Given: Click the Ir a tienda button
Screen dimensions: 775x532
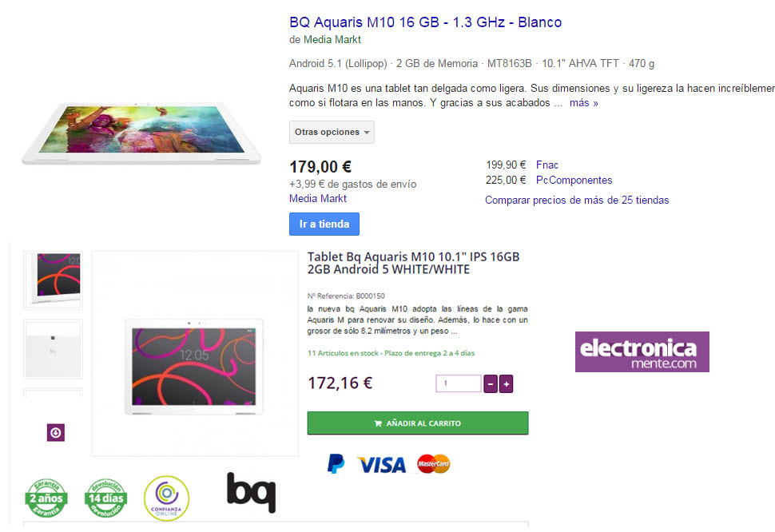Looking at the screenshot, I should click(324, 224).
